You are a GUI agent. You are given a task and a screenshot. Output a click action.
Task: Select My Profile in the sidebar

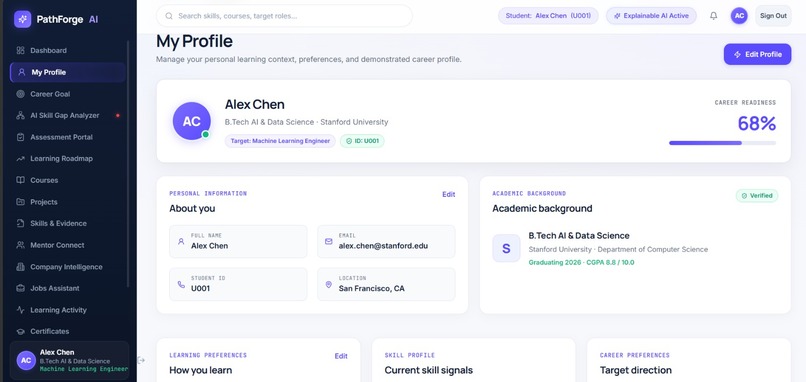67,72
